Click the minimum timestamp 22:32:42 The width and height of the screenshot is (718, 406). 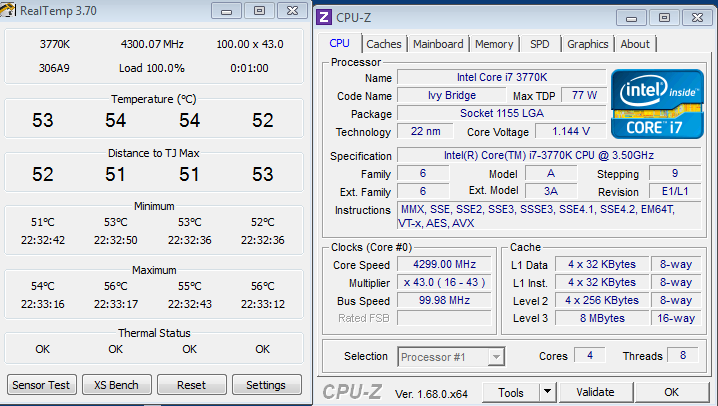(43, 240)
